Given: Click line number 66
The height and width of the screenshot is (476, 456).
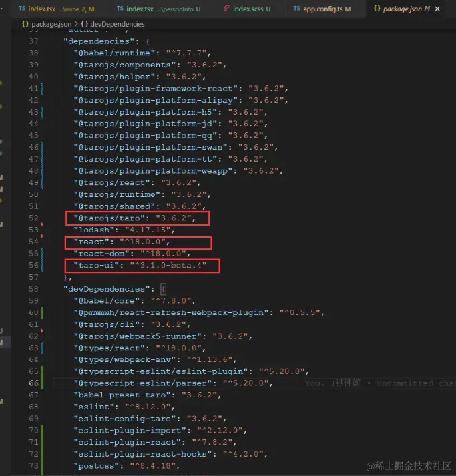Looking at the screenshot, I should pos(33,383).
